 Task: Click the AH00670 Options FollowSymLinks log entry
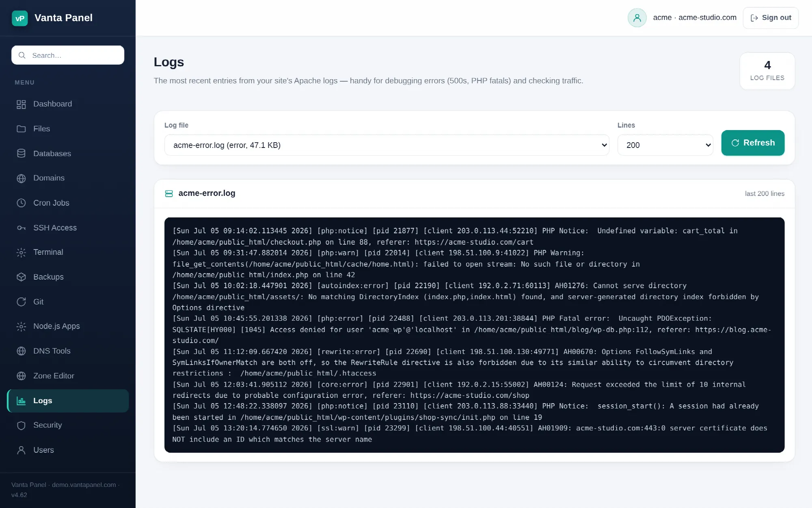[453, 363]
